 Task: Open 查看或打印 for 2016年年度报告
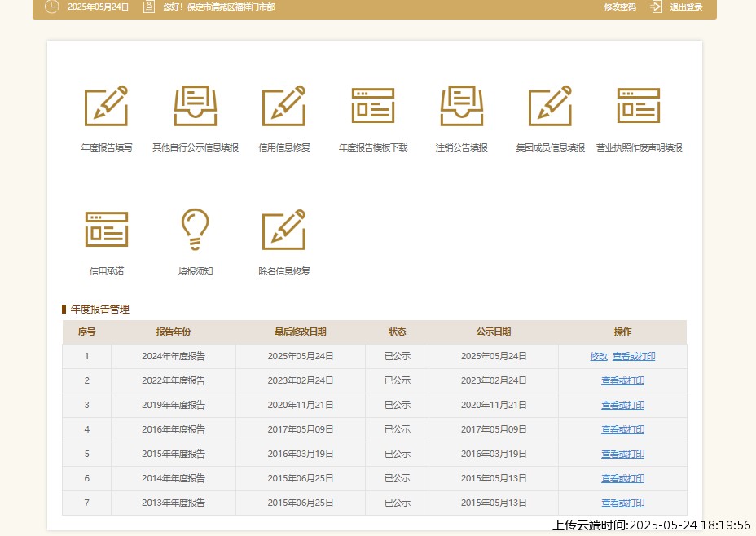(622, 429)
